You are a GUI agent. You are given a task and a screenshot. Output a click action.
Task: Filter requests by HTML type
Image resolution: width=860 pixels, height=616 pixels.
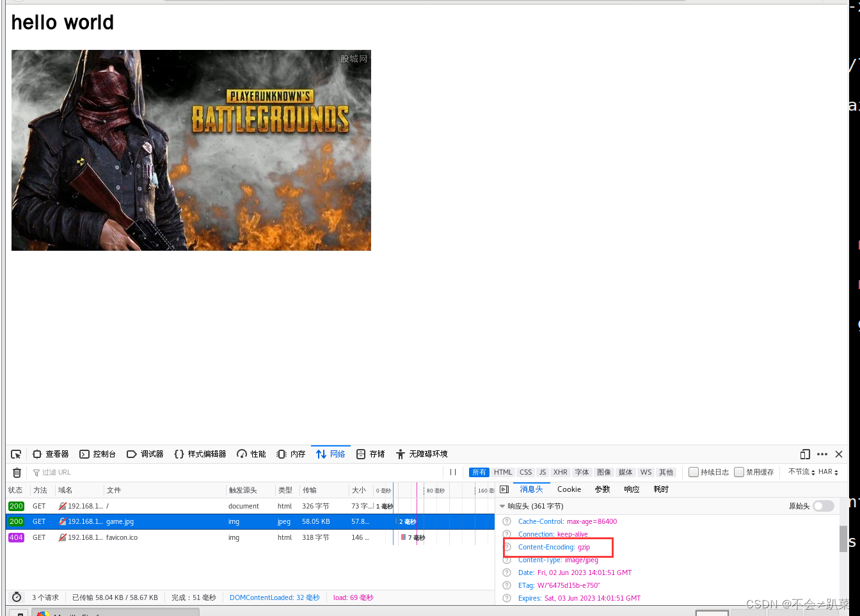pos(503,472)
